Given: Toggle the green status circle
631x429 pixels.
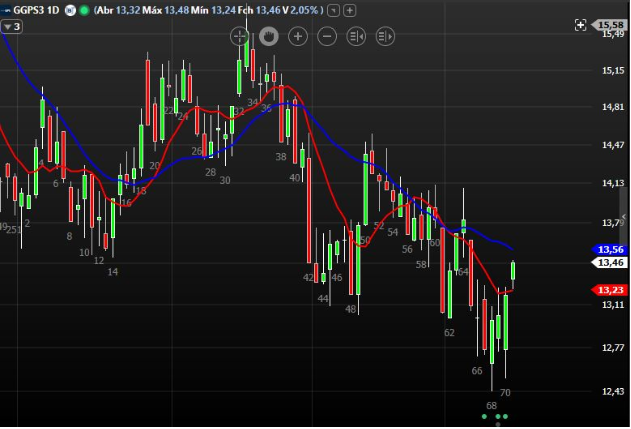Looking at the screenshot, I should point(84,10).
